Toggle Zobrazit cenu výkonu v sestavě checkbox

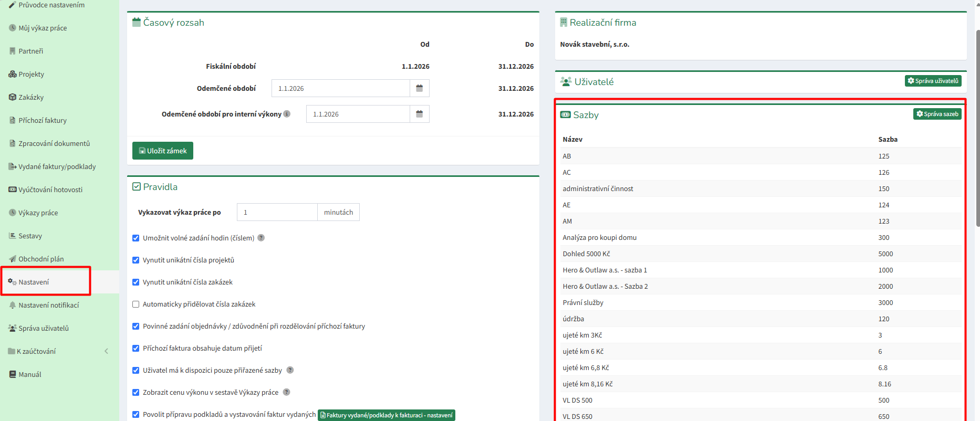tap(136, 392)
